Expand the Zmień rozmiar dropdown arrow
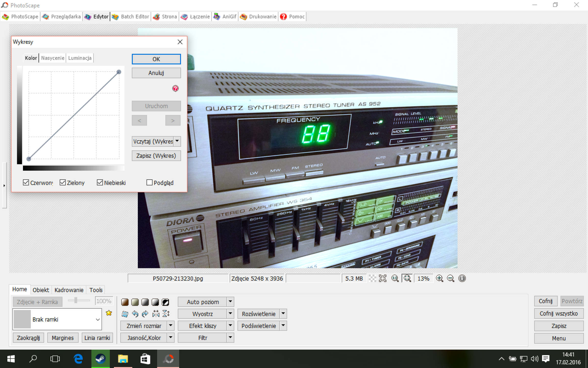This screenshot has width=588, height=368. [171, 326]
